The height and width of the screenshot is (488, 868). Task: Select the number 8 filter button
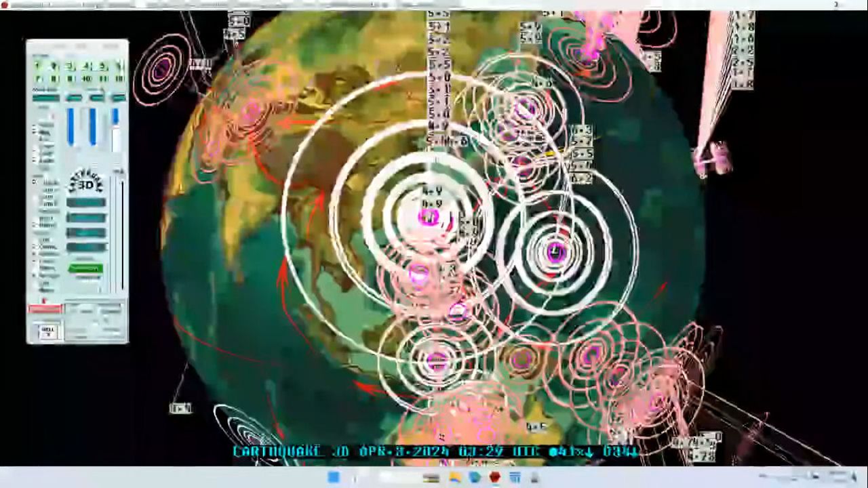pyautogui.click(x=54, y=79)
